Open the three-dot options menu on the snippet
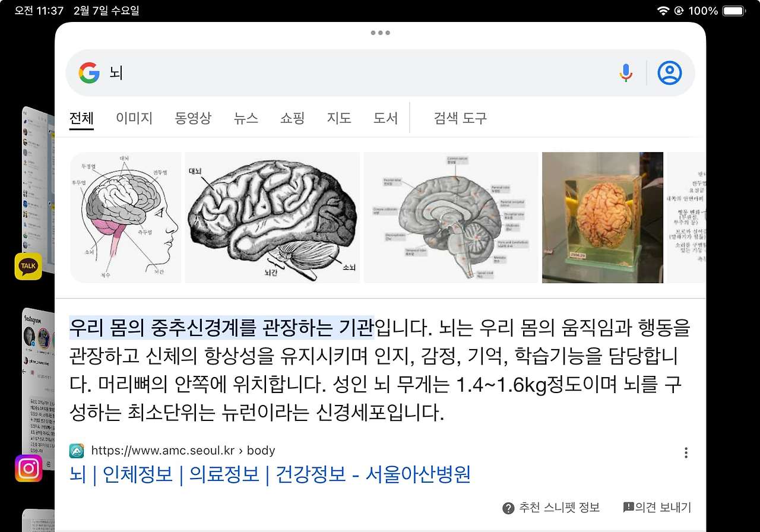The height and width of the screenshot is (532, 760). point(686,452)
